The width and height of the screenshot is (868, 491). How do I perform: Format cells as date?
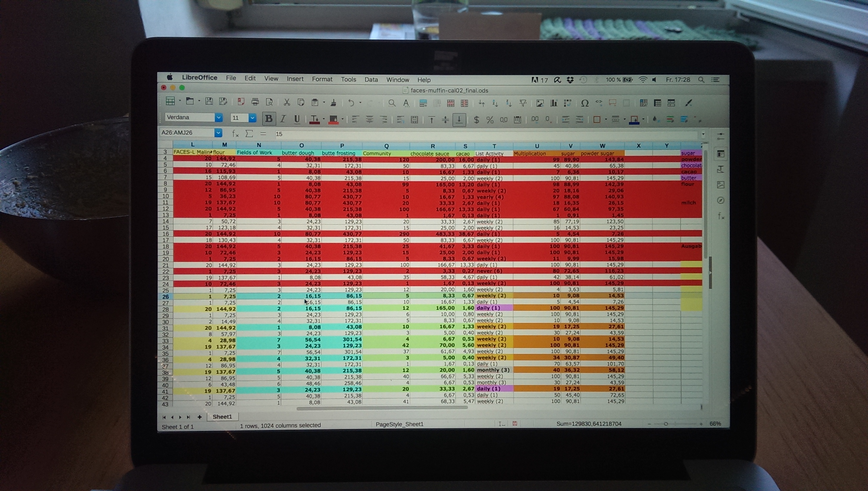pyautogui.click(x=517, y=120)
